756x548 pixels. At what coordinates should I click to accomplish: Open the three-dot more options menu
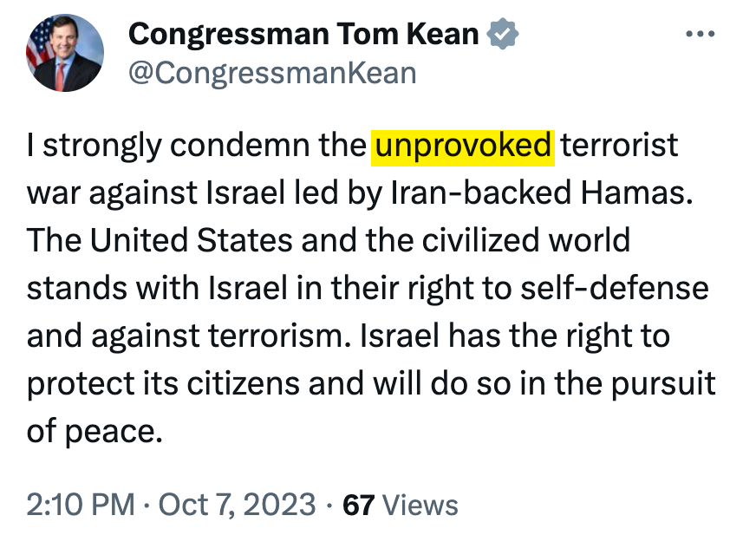coord(702,36)
